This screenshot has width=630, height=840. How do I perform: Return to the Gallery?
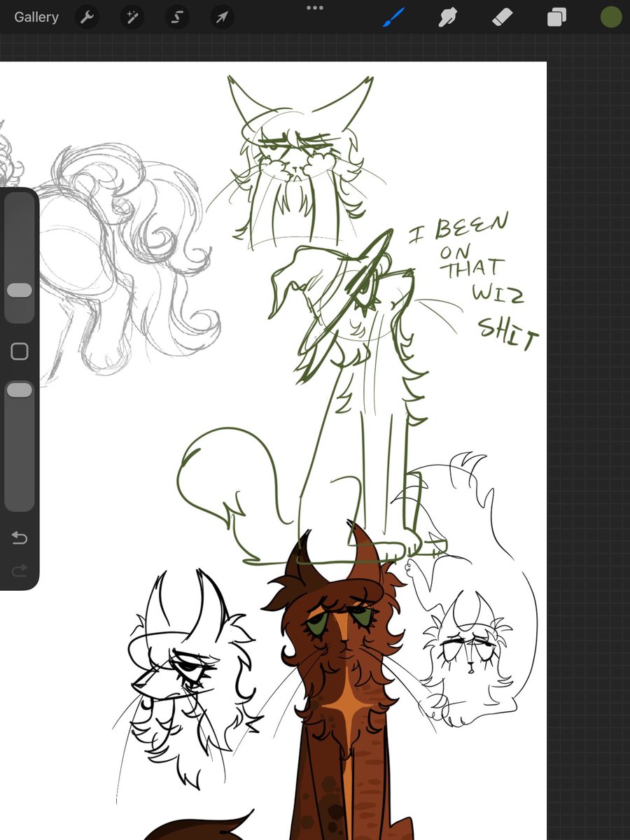point(36,17)
